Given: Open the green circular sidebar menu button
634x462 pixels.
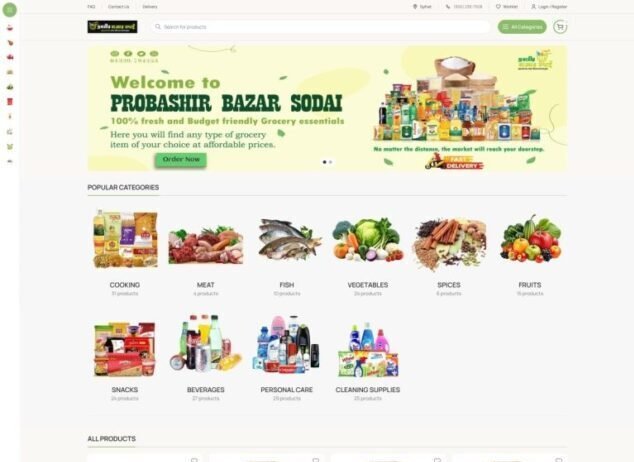Looking at the screenshot, I should coord(10,10).
